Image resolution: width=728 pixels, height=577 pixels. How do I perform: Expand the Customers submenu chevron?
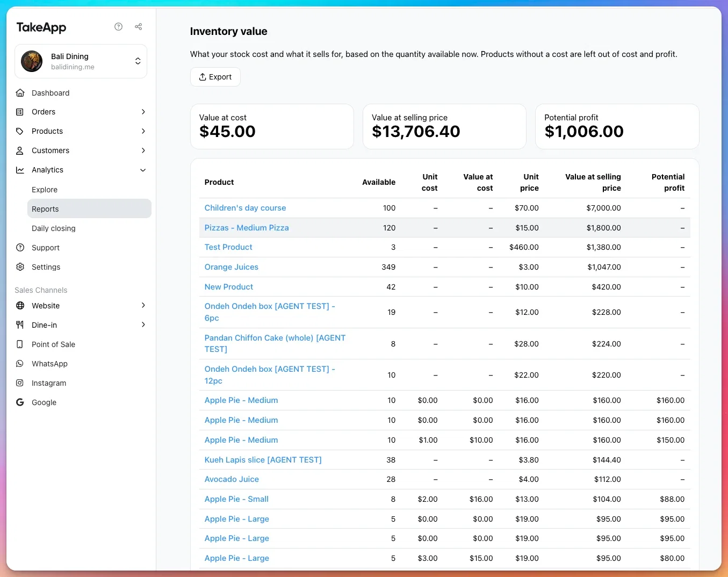143,150
